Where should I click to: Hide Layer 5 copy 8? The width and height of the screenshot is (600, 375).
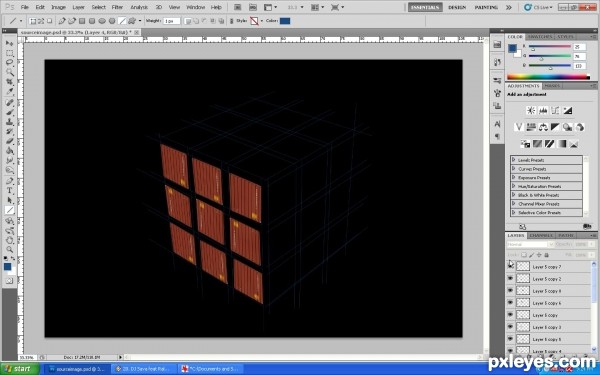510,291
